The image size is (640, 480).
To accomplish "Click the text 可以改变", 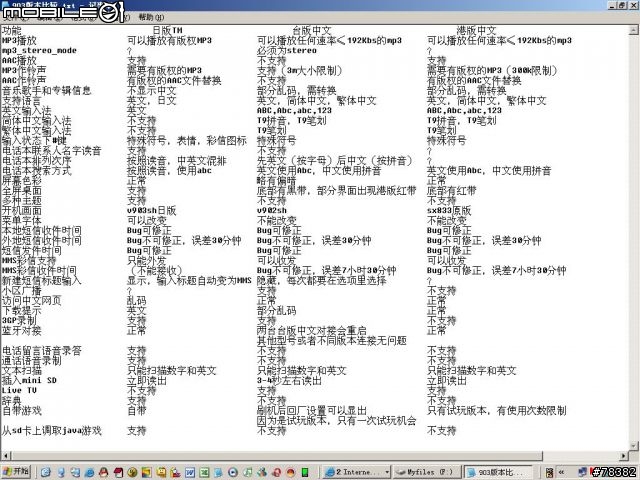I will point(147,220).
